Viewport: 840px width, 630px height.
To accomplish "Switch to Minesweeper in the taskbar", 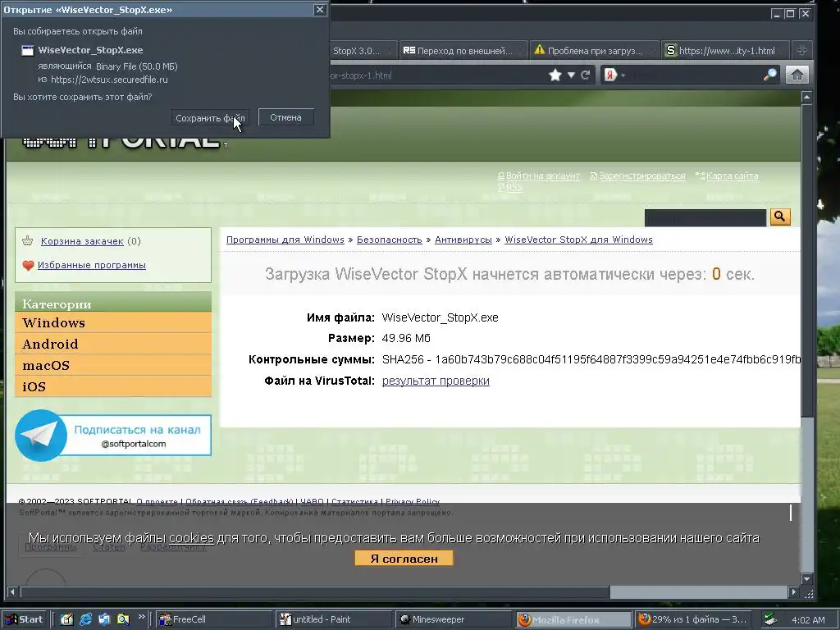I will [454, 619].
